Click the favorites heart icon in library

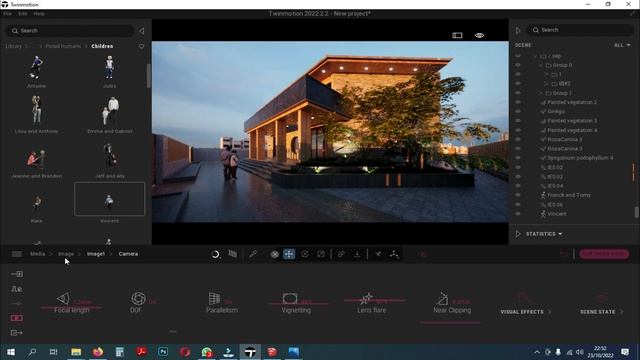pos(142,46)
